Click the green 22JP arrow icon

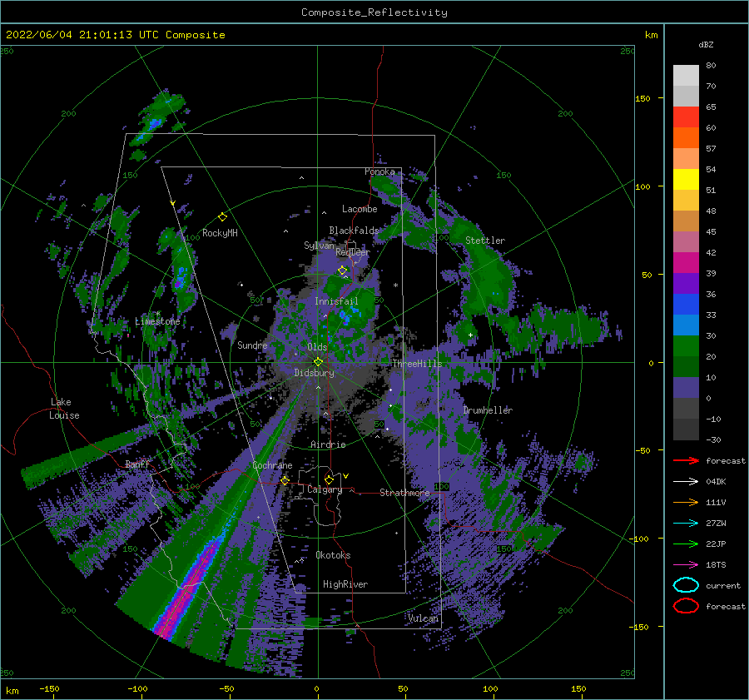tap(686, 544)
